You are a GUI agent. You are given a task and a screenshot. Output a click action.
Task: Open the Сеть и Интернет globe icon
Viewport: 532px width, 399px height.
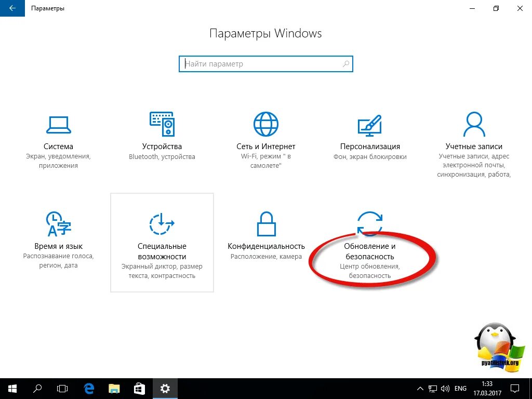265,124
